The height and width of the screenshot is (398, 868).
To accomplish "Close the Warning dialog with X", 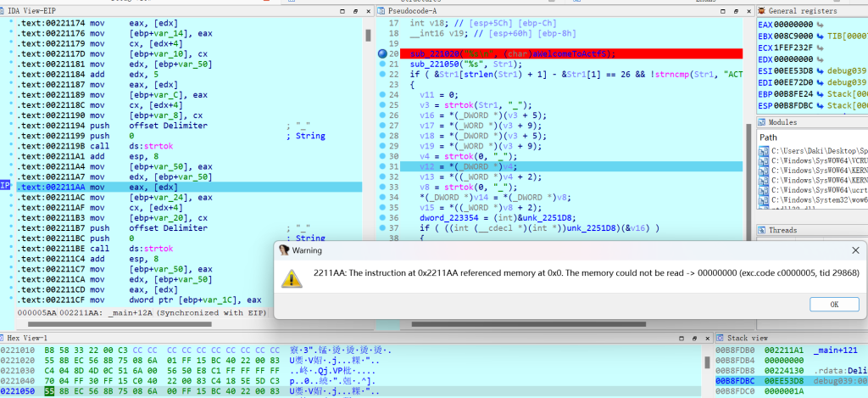I will [x=854, y=251].
